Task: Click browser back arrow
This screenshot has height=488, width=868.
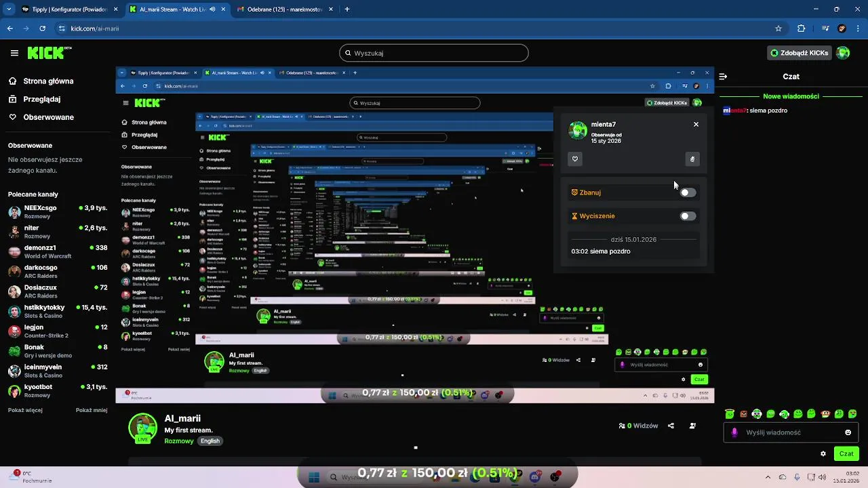Action: point(9,28)
